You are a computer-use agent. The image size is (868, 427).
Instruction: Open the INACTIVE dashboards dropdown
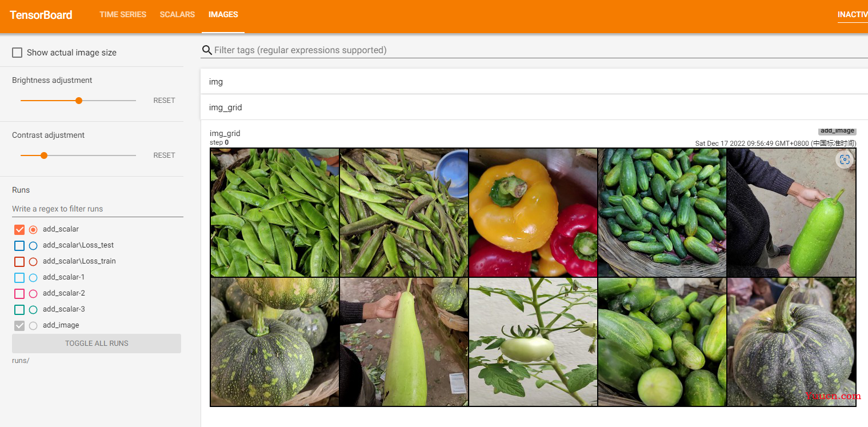tap(853, 15)
